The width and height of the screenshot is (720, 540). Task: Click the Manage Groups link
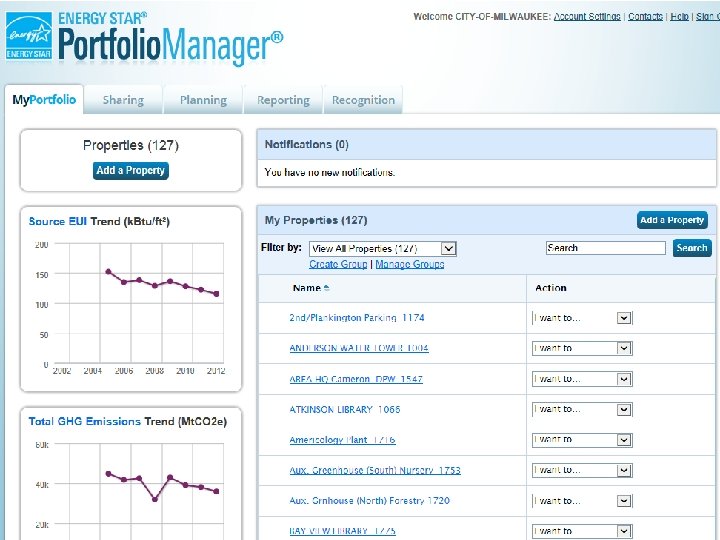click(410, 264)
